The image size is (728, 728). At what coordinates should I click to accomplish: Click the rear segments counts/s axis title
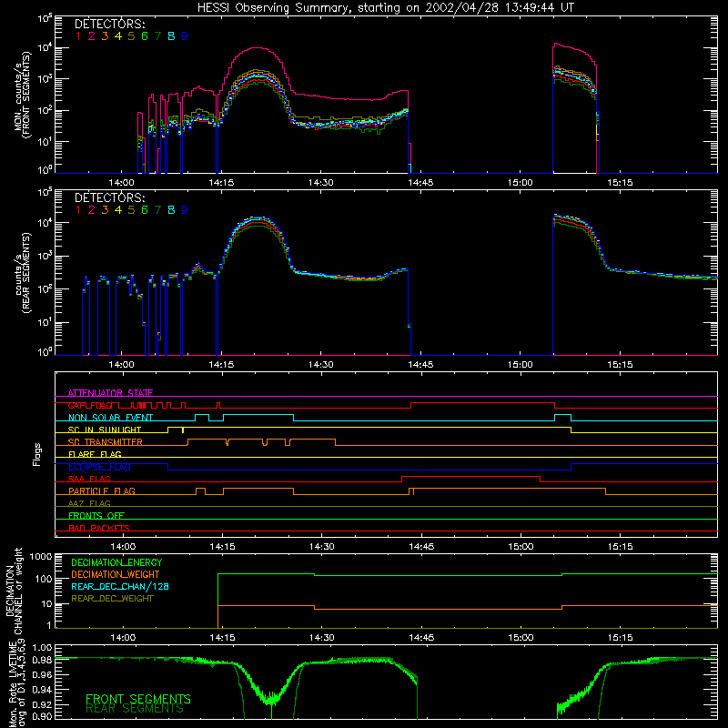pyautogui.click(x=24, y=273)
